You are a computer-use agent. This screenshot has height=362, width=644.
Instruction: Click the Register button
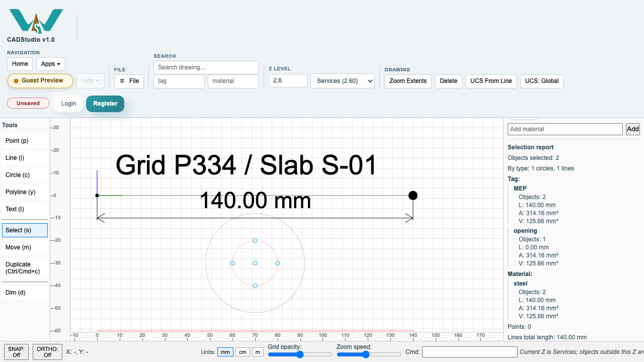pos(105,104)
